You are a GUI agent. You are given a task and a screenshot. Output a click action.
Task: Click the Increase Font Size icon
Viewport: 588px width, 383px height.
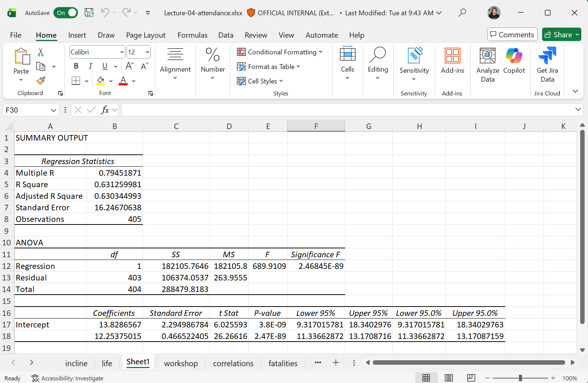[x=129, y=66]
